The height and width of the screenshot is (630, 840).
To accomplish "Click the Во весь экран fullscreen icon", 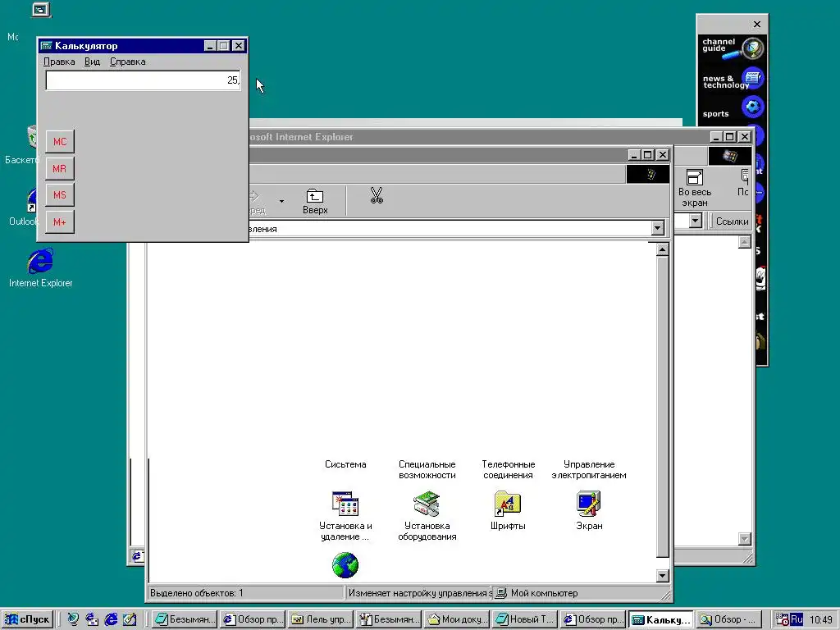I will tap(694, 188).
